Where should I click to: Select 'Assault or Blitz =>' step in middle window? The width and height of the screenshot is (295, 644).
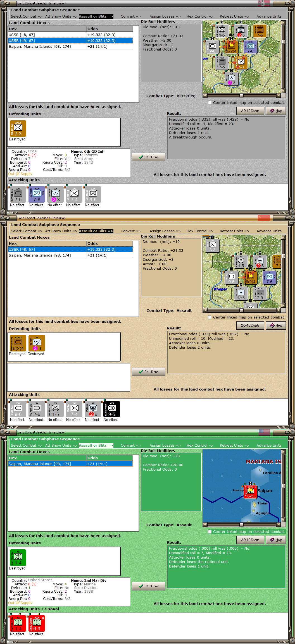96,231
